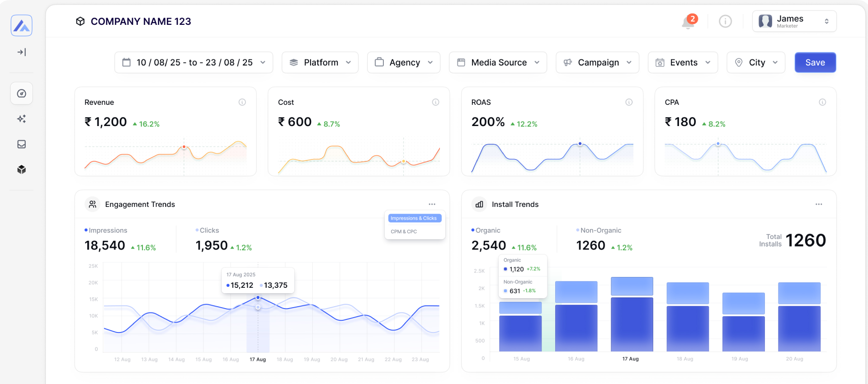Image resolution: width=868 pixels, height=384 pixels.
Task: Click the AI sparkles icon in sidebar
Action: pos(21,119)
